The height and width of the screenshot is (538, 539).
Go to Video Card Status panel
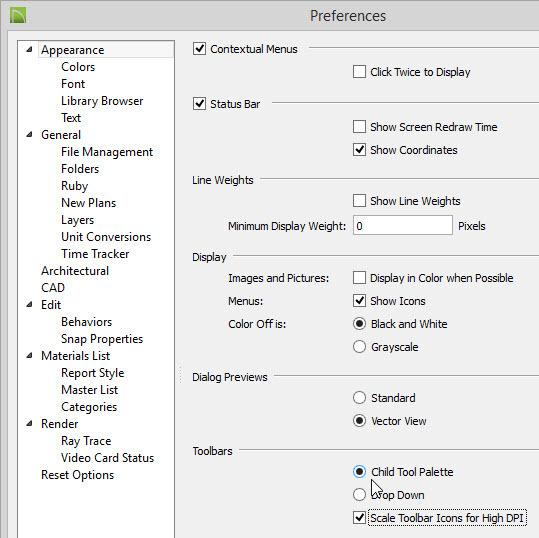(108, 458)
